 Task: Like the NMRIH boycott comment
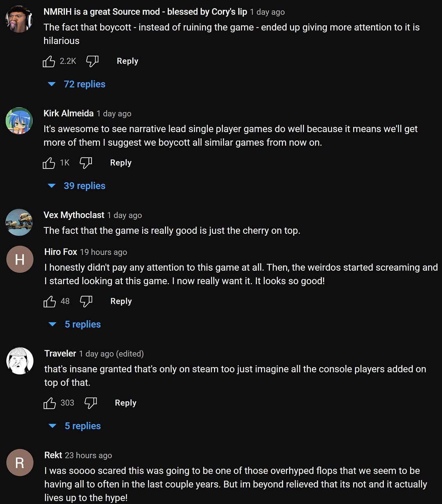pos(49,61)
